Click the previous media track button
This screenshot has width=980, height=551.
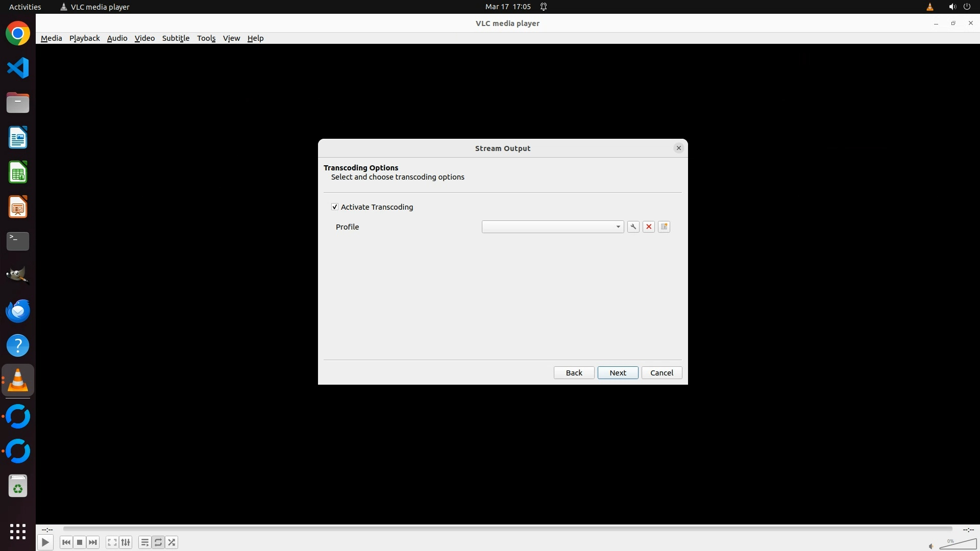pyautogui.click(x=66, y=542)
